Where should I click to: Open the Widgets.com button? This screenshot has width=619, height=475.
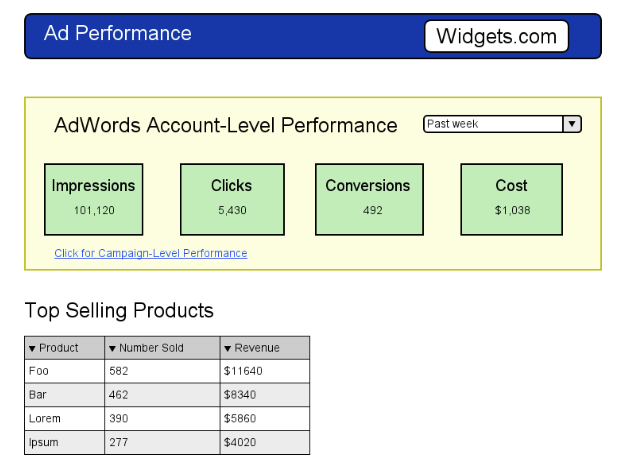pos(496,36)
